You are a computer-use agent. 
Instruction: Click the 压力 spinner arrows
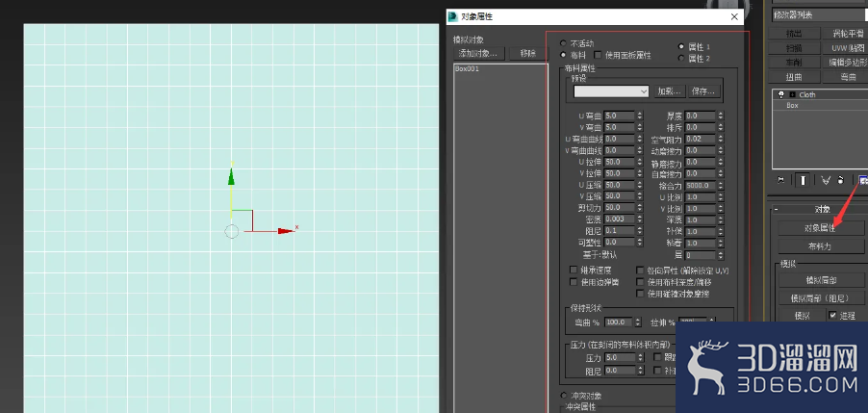[x=640, y=357]
